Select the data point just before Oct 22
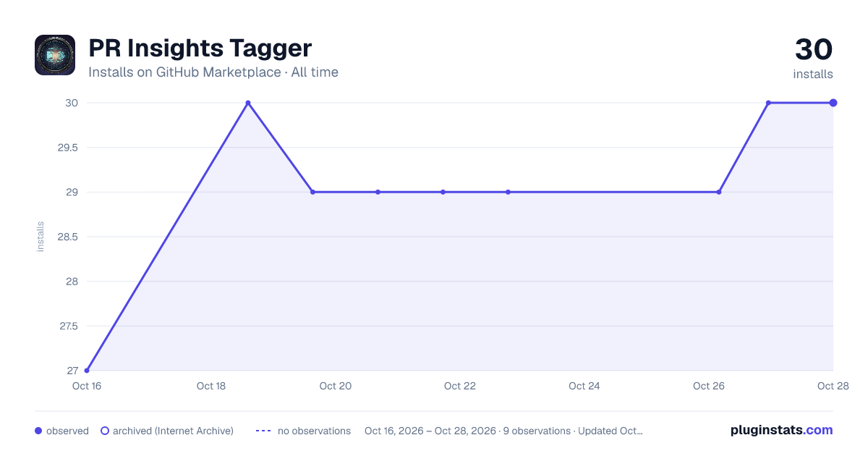868x456 pixels. coord(443,192)
